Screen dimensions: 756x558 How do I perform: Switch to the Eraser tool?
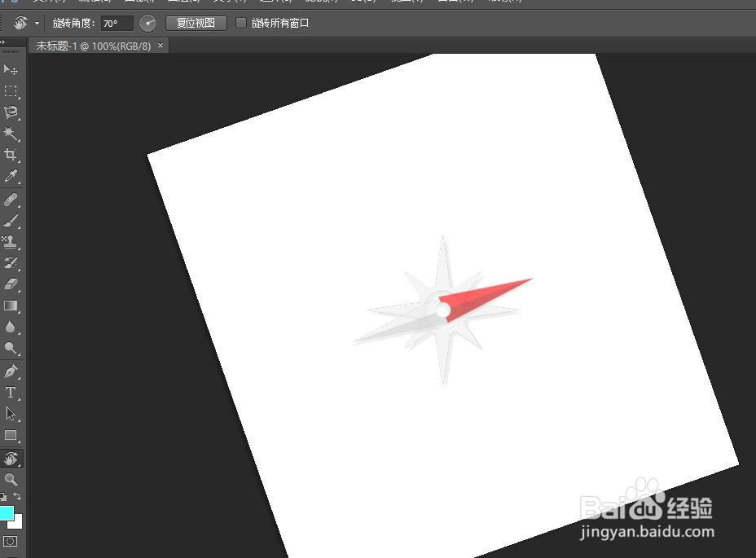click(11, 284)
